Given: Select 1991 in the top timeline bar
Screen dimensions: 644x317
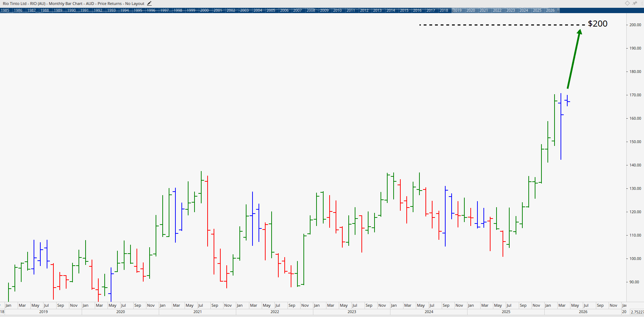Looking at the screenshot, I should pyautogui.click(x=85, y=10).
